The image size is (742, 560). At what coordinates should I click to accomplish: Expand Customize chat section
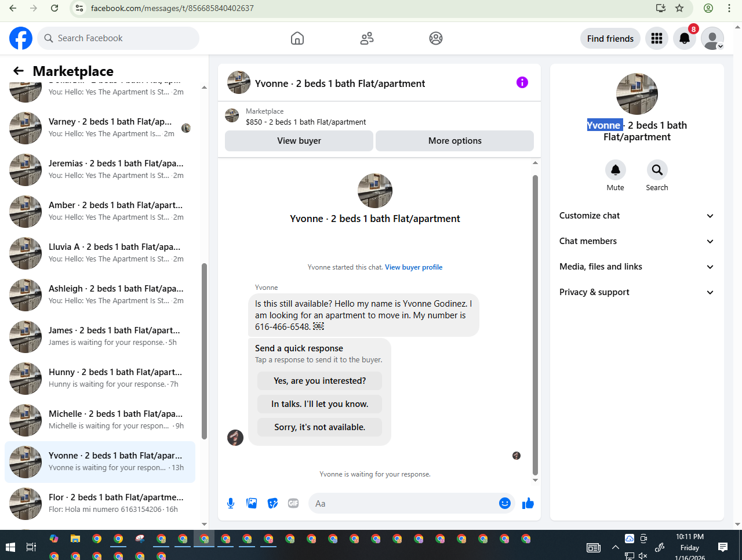point(636,216)
